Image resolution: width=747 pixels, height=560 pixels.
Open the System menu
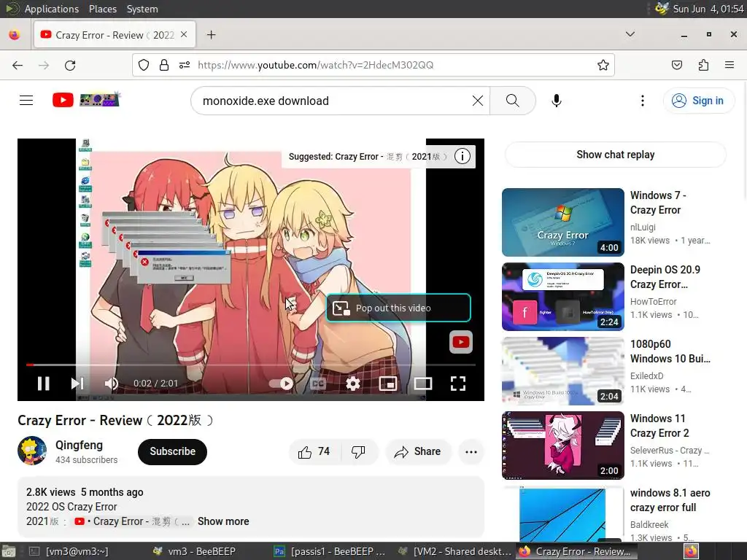[x=142, y=9]
